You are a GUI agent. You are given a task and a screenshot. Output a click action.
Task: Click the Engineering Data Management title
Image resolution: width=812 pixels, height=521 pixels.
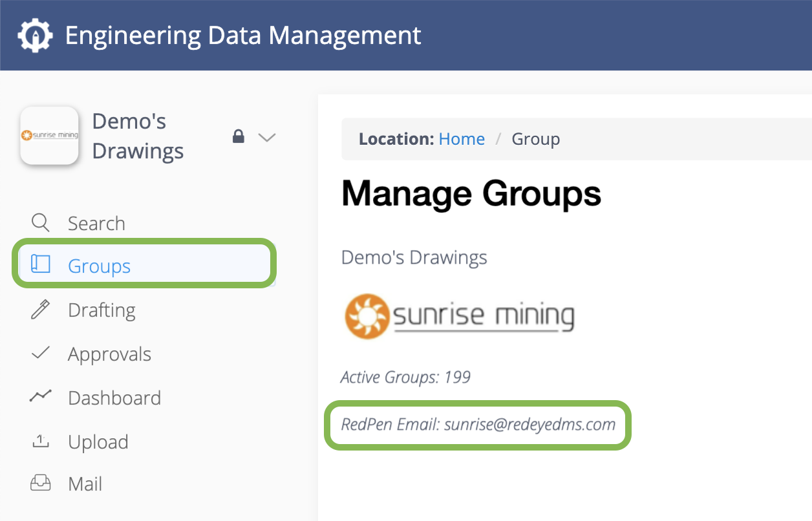tap(243, 35)
